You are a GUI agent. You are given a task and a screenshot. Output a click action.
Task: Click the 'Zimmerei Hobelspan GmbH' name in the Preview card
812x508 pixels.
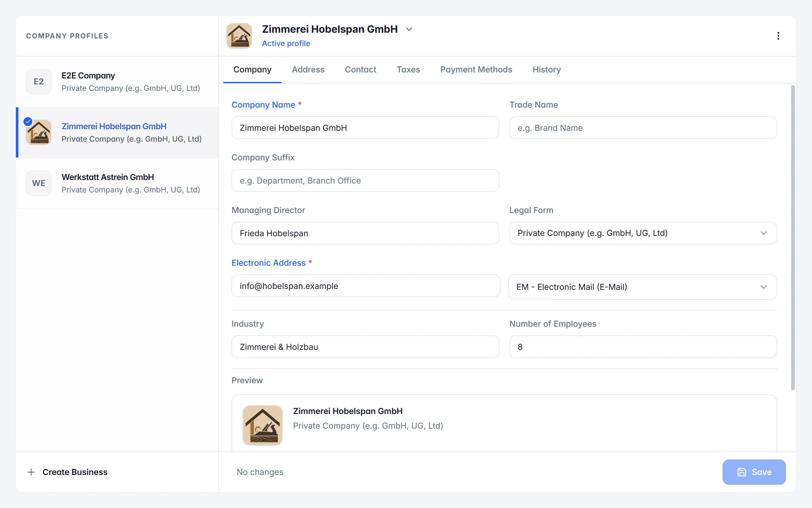pyautogui.click(x=348, y=411)
